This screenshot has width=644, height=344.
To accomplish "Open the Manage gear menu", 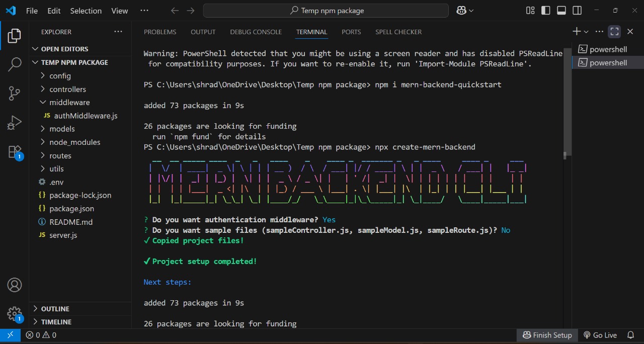I will pos(15,314).
